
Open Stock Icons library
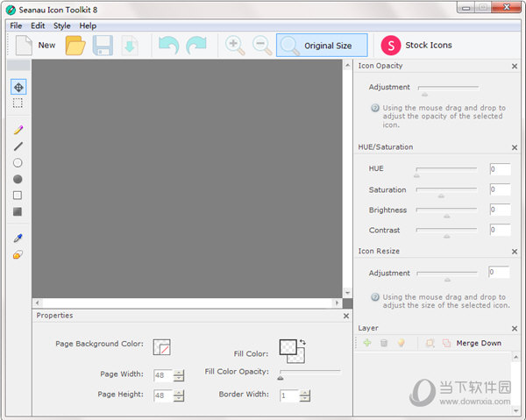click(x=416, y=46)
